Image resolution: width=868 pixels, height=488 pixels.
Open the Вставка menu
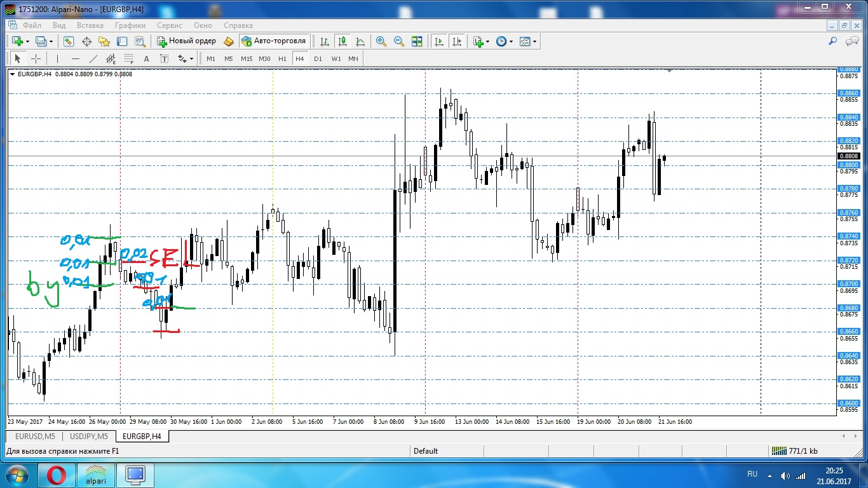[x=90, y=25]
